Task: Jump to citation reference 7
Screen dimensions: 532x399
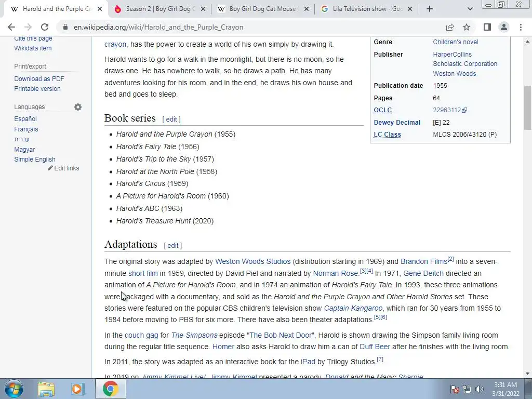Action: pyautogui.click(x=380, y=360)
